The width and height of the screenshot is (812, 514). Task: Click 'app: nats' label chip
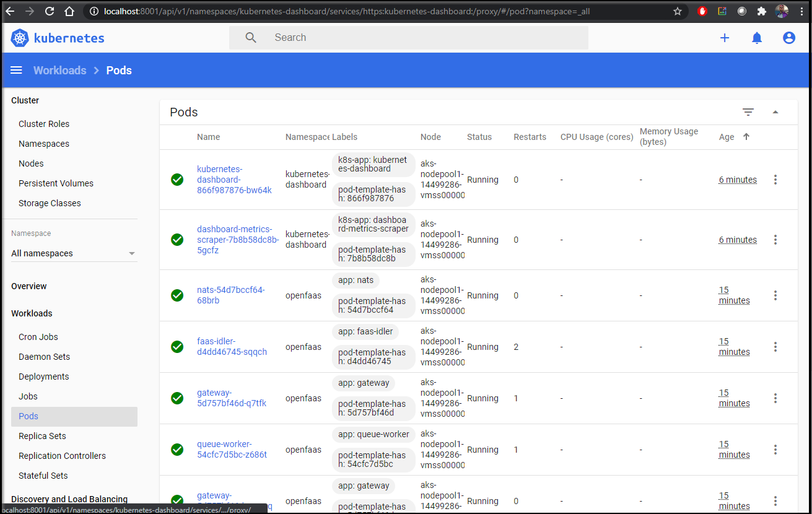point(356,280)
